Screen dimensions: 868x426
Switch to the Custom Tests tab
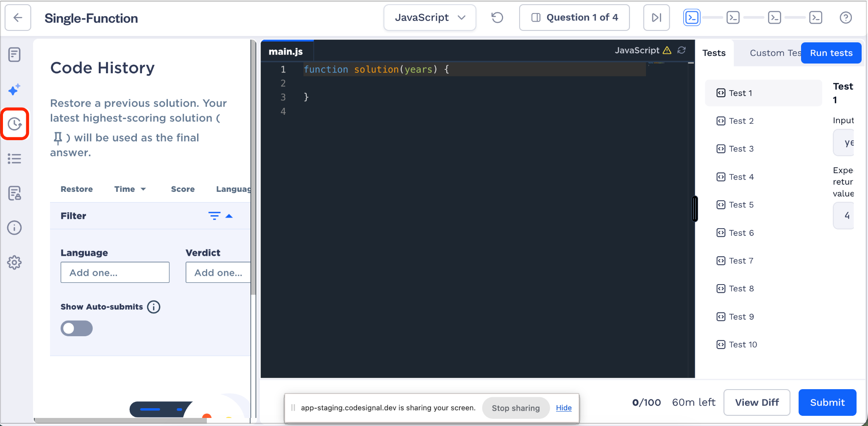click(775, 53)
